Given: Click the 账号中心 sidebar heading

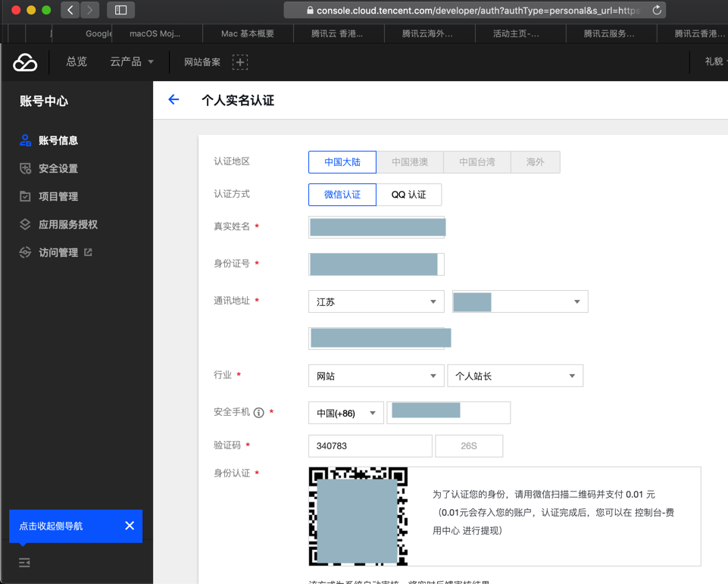Looking at the screenshot, I should tap(44, 101).
